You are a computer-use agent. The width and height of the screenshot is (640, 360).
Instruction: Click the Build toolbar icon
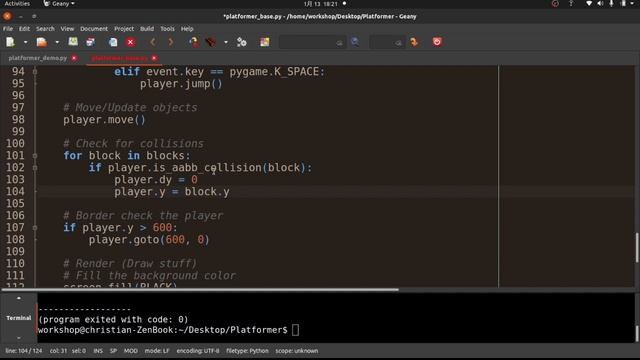pyautogui.click(x=211, y=42)
